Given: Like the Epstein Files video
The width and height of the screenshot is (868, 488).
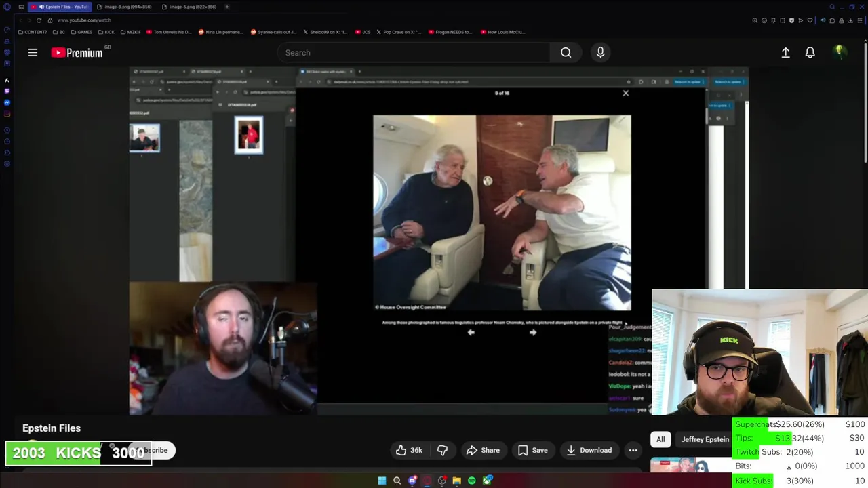Looking at the screenshot, I should pyautogui.click(x=409, y=450).
